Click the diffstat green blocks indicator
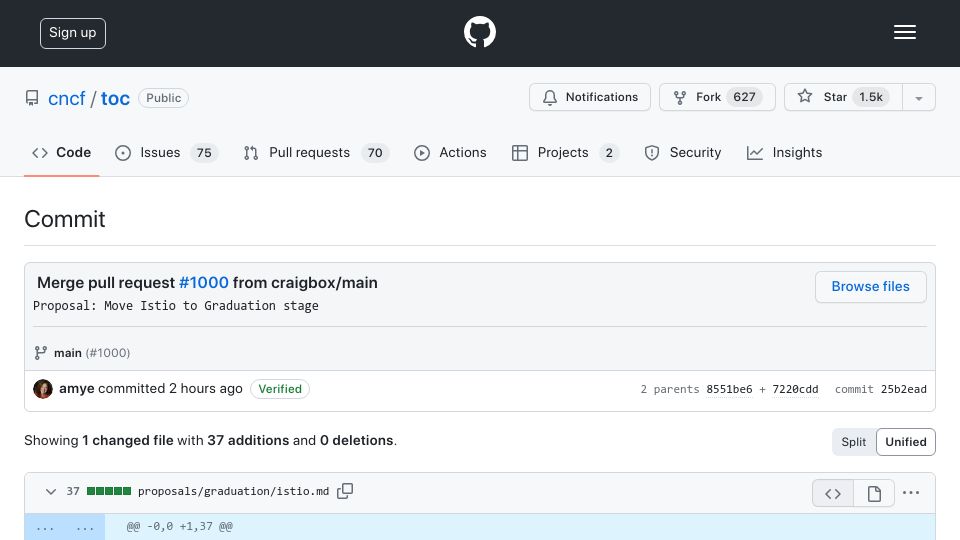960x540 pixels. pos(109,491)
